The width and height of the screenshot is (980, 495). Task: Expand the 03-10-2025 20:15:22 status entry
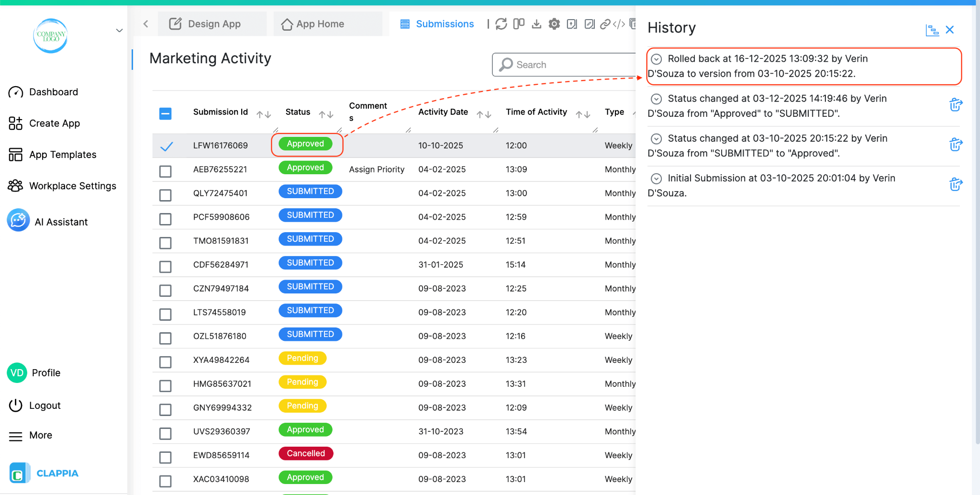657,138
